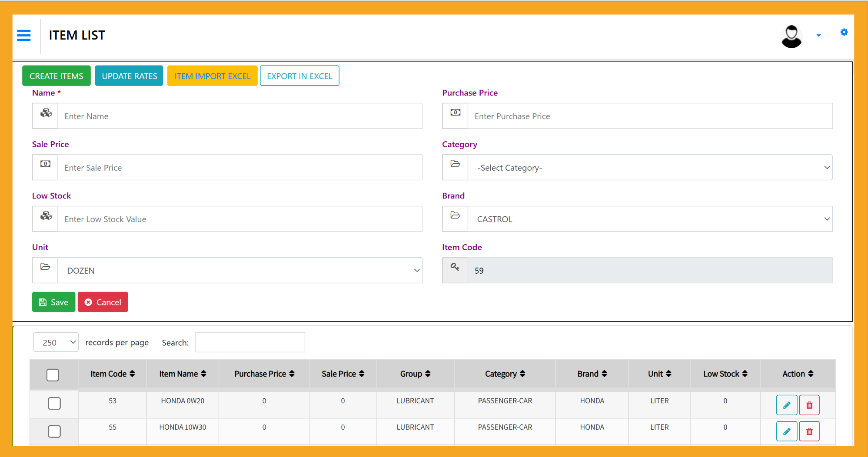The width and height of the screenshot is (868, 457).
Task: Check the row for item code 53
Action: pyautogui.click(x=54, y=404)
